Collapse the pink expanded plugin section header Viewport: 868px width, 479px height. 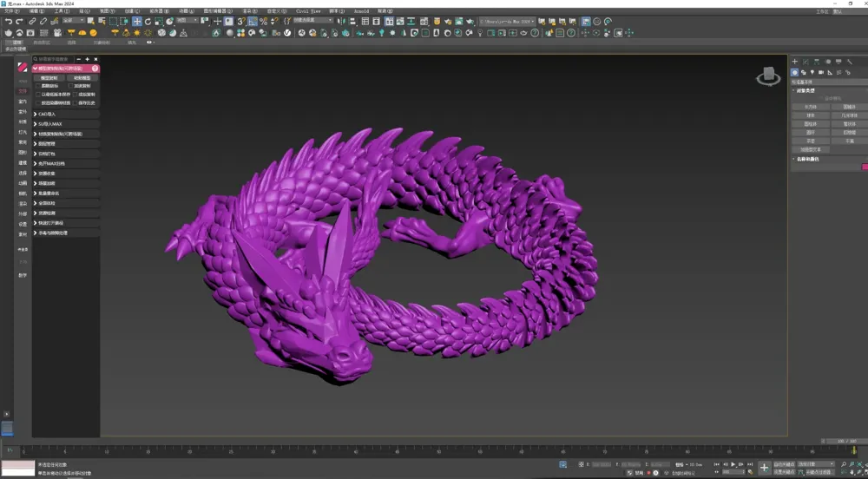pyautogui.click(x=66, y=69)
